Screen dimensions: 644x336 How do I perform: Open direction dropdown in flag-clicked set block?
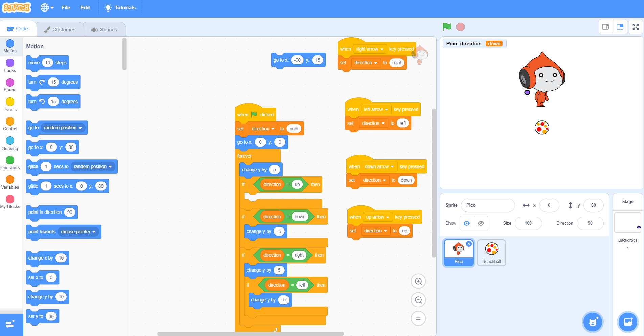coord(263,129)
